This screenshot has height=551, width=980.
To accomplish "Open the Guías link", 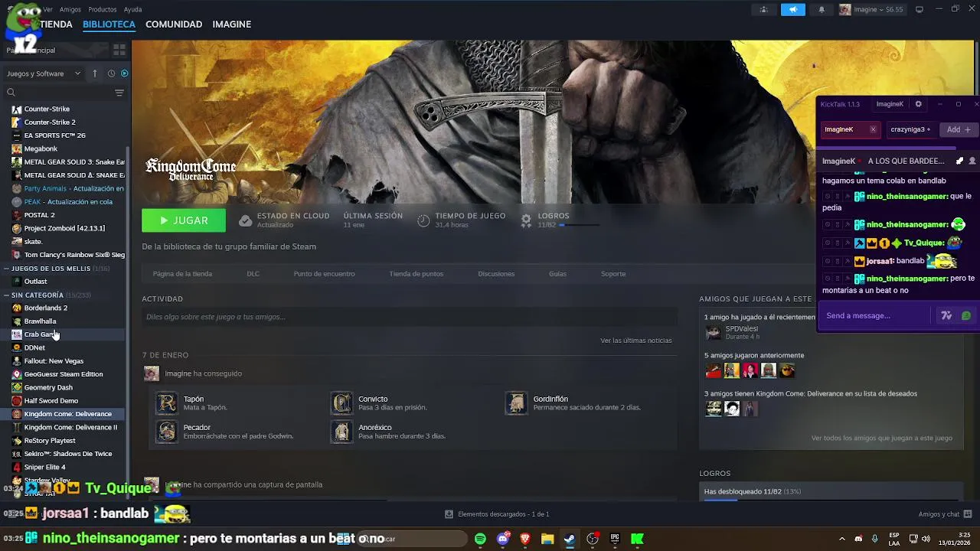I will click(x=557, y=274).
